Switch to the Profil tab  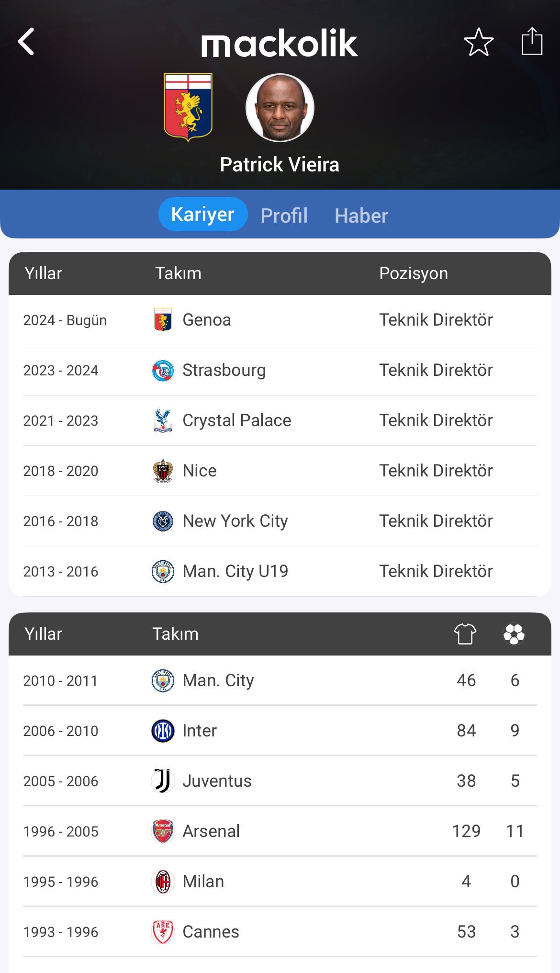pyautogui.click(x=284, y=215)
